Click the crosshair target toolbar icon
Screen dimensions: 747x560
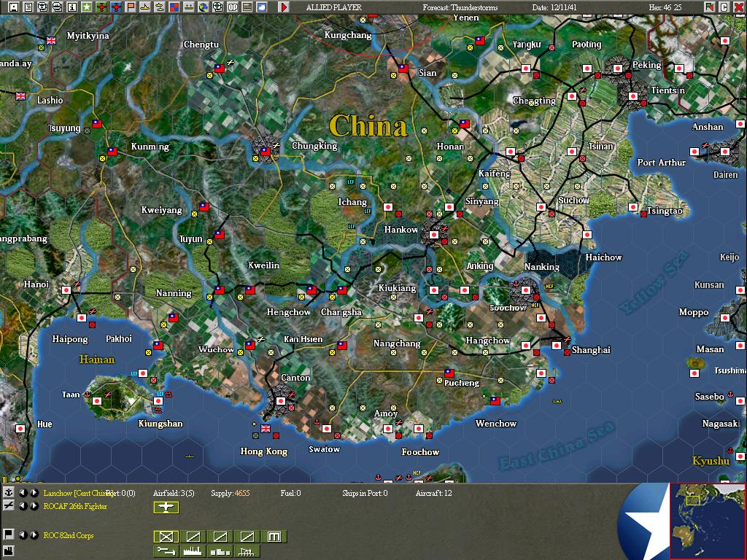coord(217,7)
